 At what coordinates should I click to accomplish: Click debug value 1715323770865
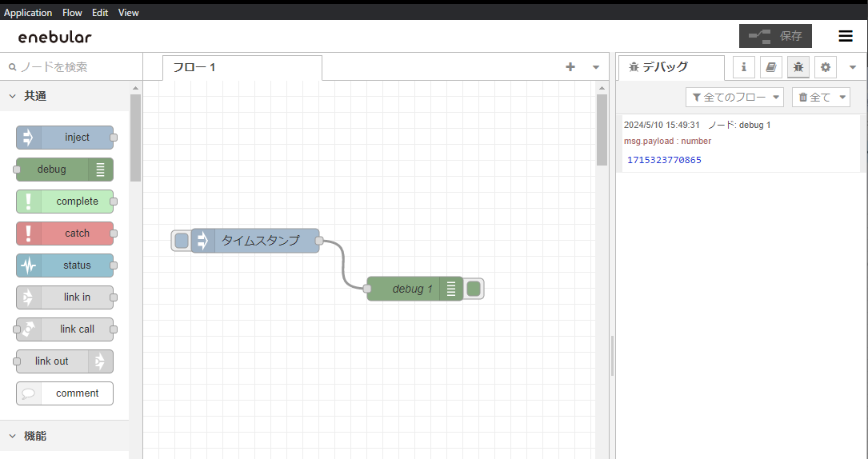[664, 160]
